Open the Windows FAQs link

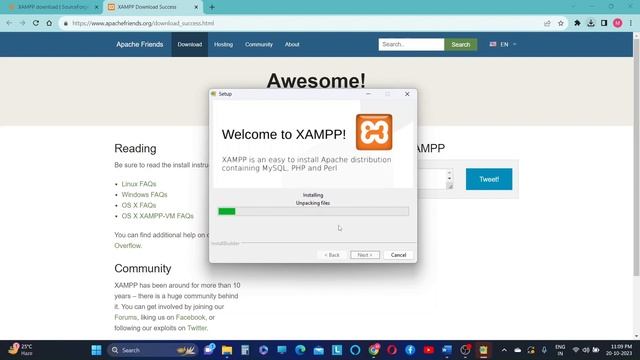(144, 195)
